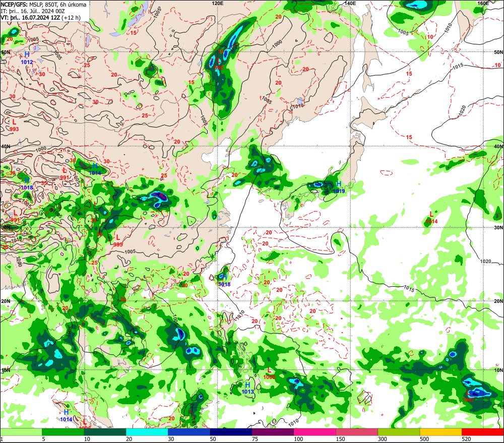The width and height of the screenshot is (504, 443).
Task: Click legend scale value '500'
Action: (424, 439)
